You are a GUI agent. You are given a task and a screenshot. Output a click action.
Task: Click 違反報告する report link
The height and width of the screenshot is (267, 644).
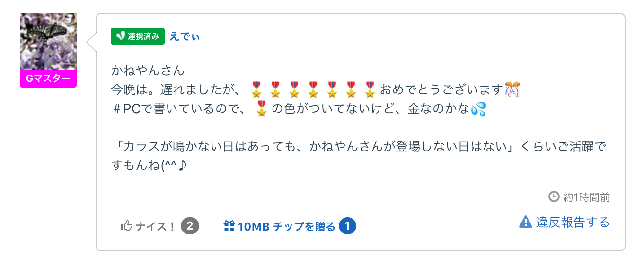(x=573, y=222)
